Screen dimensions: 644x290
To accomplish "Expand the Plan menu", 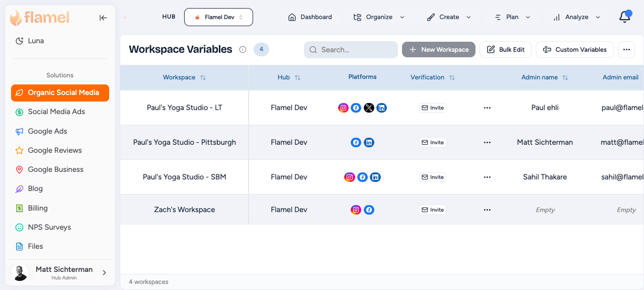I will (512, 17).
